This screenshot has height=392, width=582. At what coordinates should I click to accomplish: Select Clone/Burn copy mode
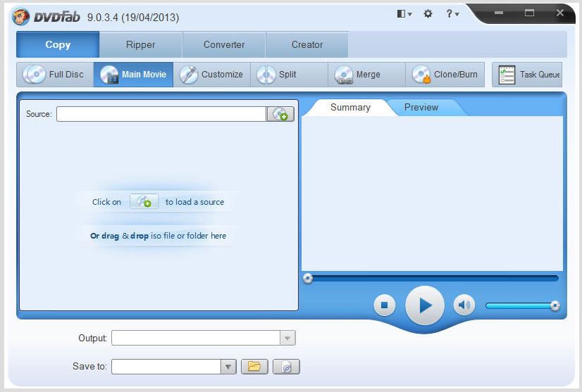pos(445,75)
